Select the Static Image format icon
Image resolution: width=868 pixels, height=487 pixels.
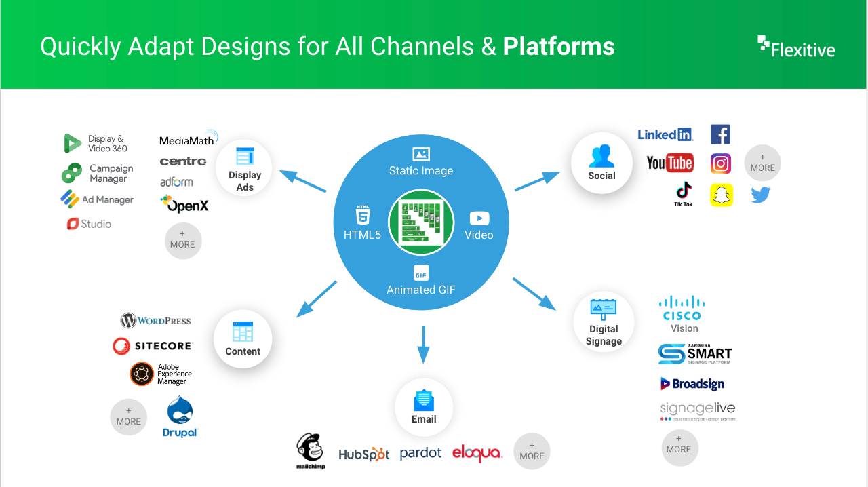[421, 154]
